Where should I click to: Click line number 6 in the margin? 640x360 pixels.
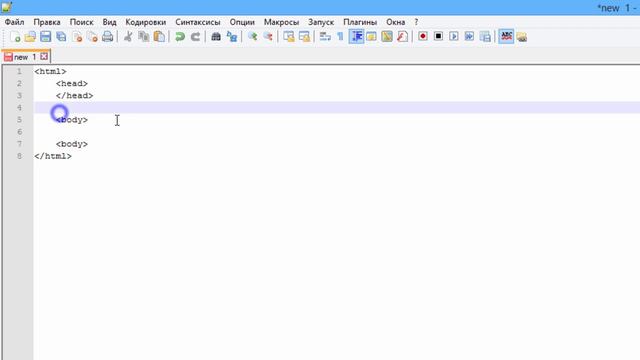pyautogui.click(x=19, y=132)
